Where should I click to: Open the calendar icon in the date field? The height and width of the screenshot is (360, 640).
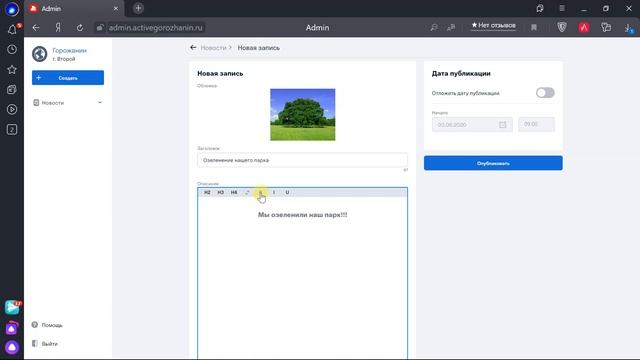coord(502,124)
